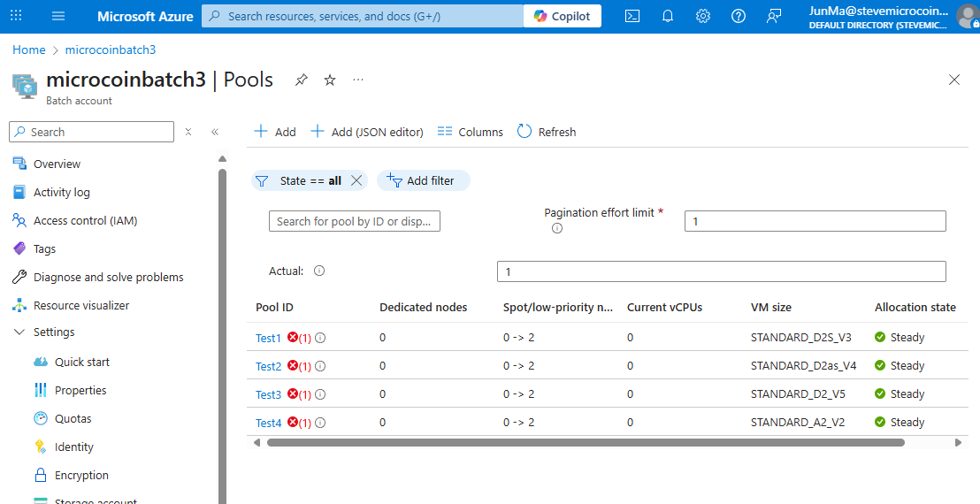Sort by VM size column header
Image resolution: width=980 pixels, height=504 pixels.
coord(770,308)
